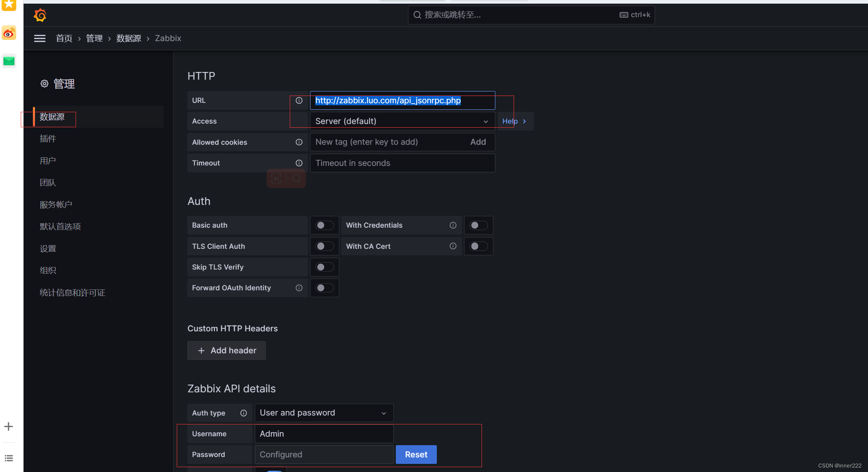Click the green mail icon in left sidebar
Viewport: 868px width, 472px height.
[9, 61]
